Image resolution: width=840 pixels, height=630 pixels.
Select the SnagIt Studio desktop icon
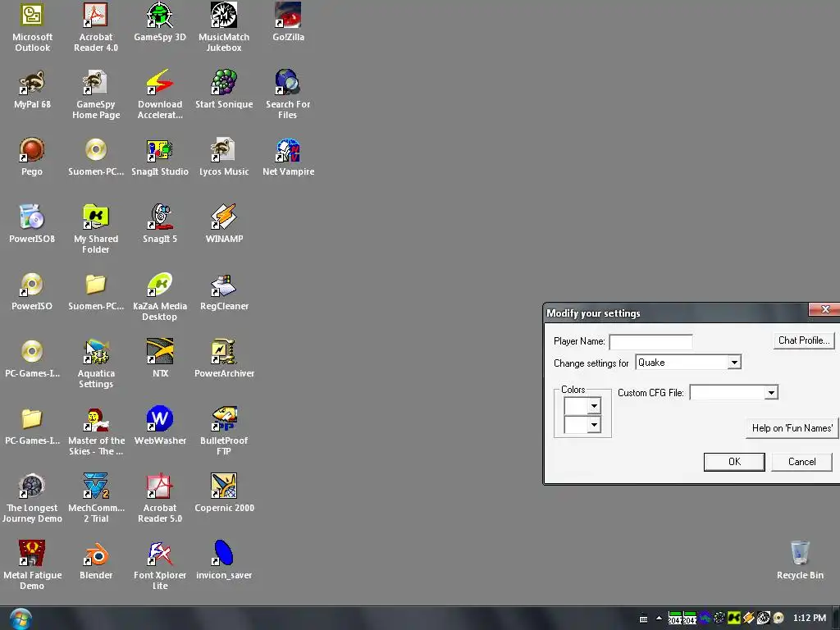pos(160,150)
